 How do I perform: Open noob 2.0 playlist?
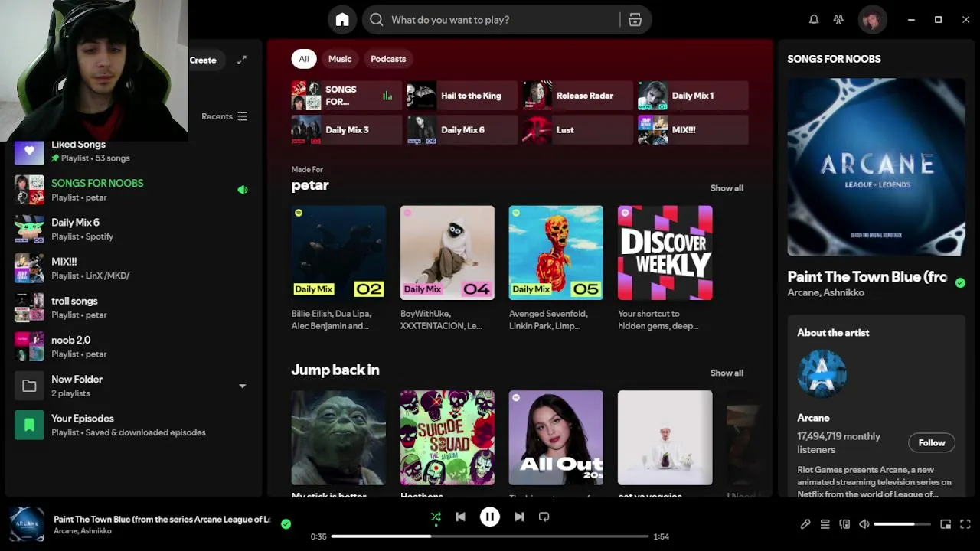point(133,347)
